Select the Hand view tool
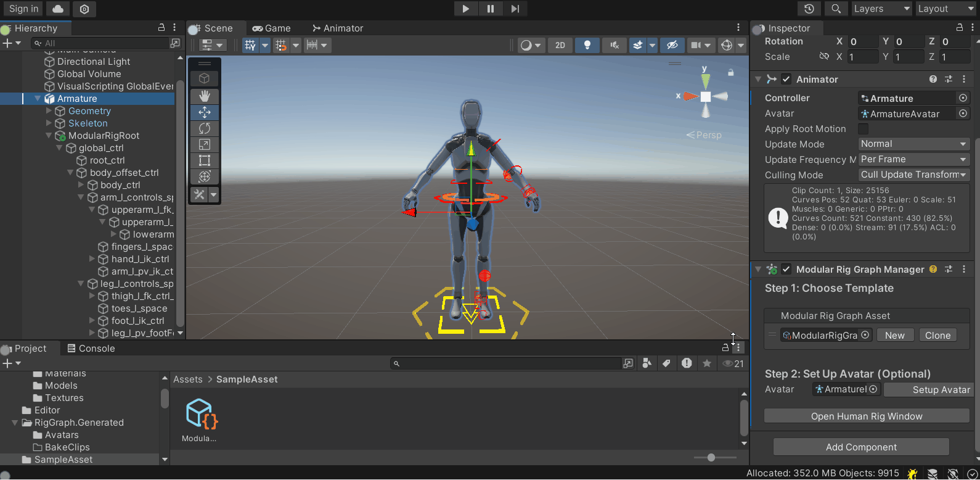This screenshot has height=480, width=980. pos(205,96)
